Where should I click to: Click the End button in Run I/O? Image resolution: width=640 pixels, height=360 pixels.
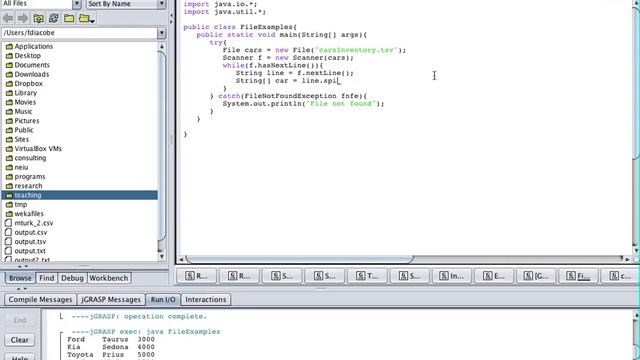(x=20, y=320)
